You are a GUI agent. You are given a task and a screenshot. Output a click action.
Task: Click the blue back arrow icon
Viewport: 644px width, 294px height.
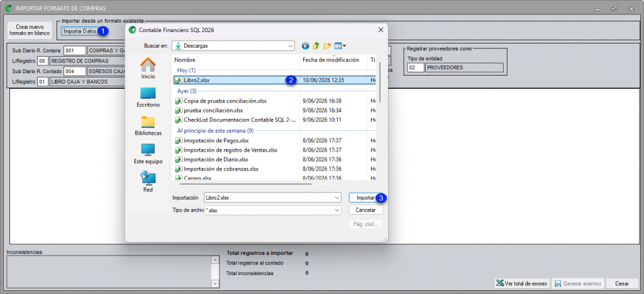coord(305,46)
